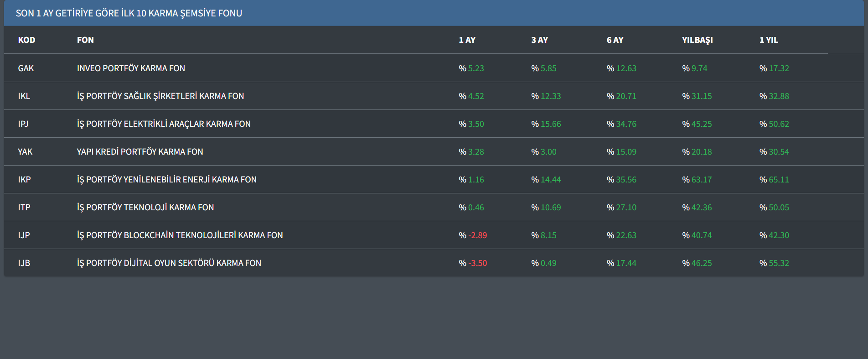Click the GAK fund code
The width and height of the screenshot is (868, 359).
coord(26,68)
